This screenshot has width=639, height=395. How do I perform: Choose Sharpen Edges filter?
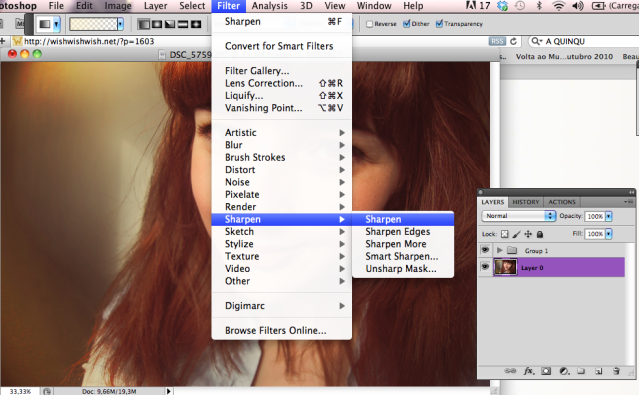pos(403,232)
